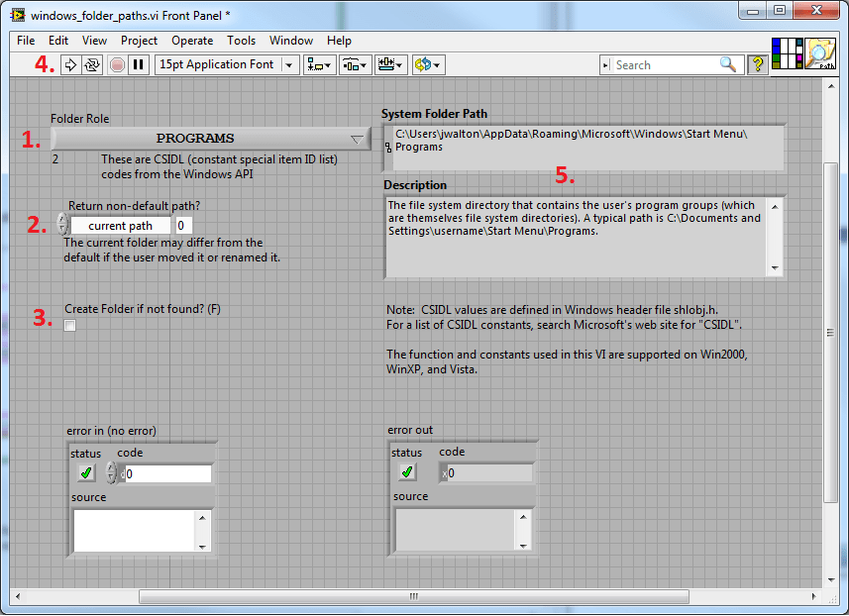Viewport: 849px width, 616px height.
Task: Open the File menu
Action: pos(26,41)
